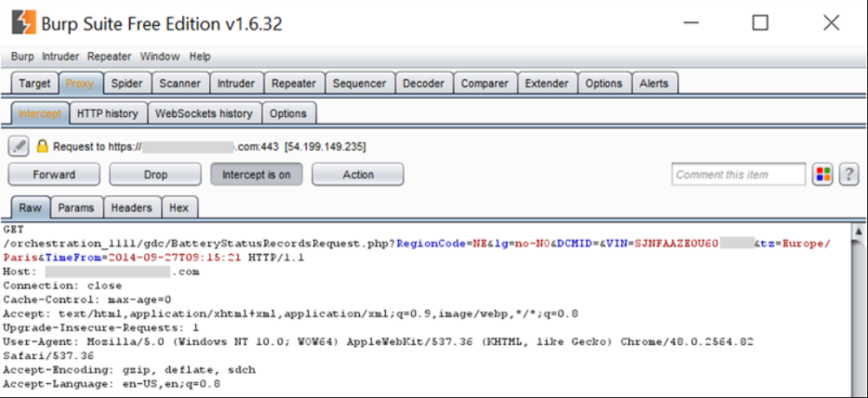Screen dimensions: 868x398
Task: Click the Burp Suite logo icon
Action: pyautogui.click(x=23, y=23)
